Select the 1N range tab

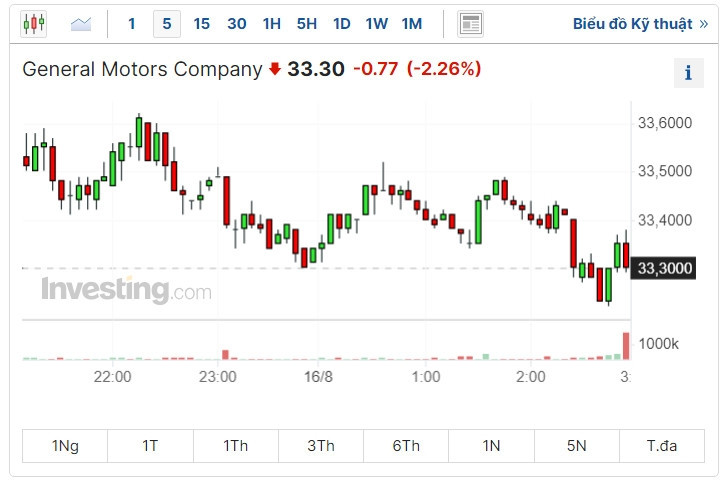[x=491, y=446]
